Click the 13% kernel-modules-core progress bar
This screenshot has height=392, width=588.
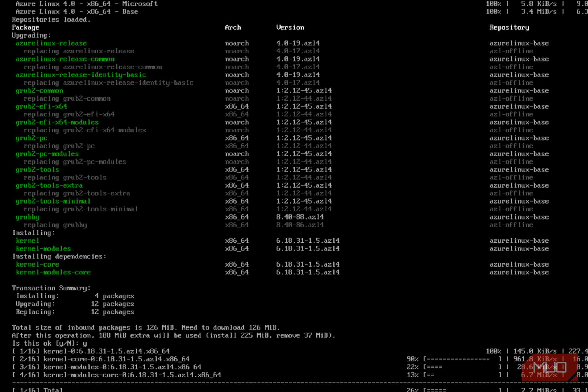coord(462,375)
